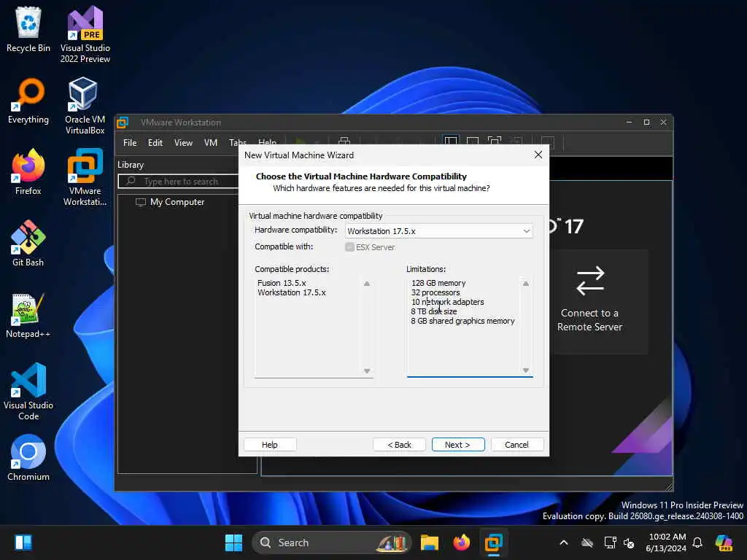
Task: Open the View menu
Action: click(183, 142)
